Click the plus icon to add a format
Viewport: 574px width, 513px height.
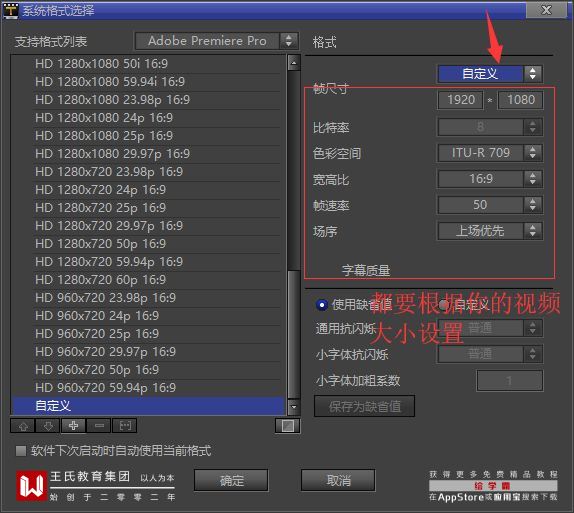coord(73,426)
